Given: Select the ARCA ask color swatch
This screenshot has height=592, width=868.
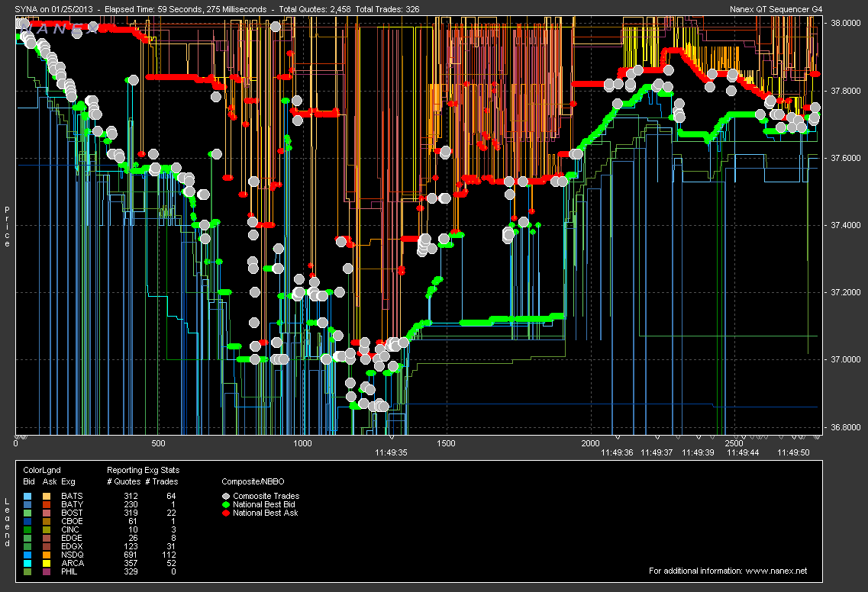Looking at the screenshot, I should tap(47, 563).
